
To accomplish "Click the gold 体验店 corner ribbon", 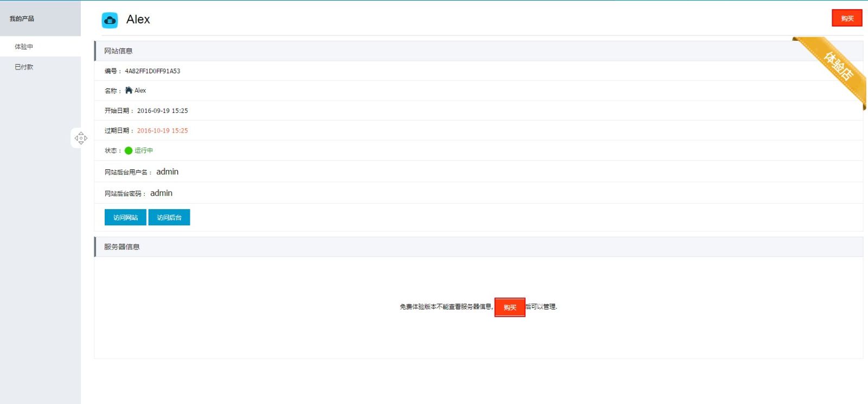I will point(836,67).
